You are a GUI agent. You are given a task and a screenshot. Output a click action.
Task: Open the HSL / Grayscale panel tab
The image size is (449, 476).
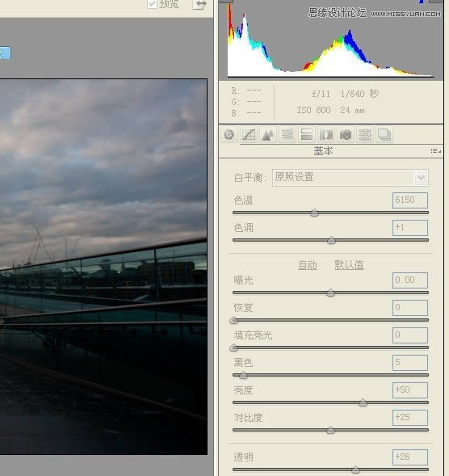point(287,135)
